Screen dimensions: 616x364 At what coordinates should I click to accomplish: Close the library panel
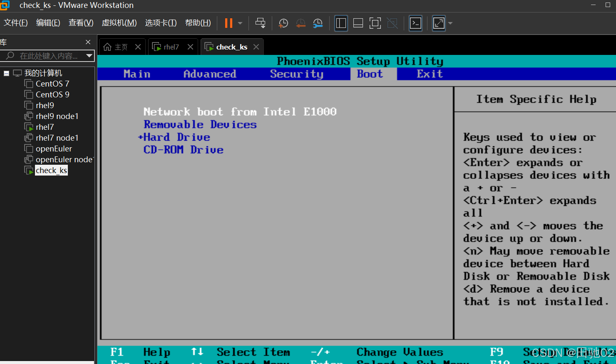tap(88, 42)
